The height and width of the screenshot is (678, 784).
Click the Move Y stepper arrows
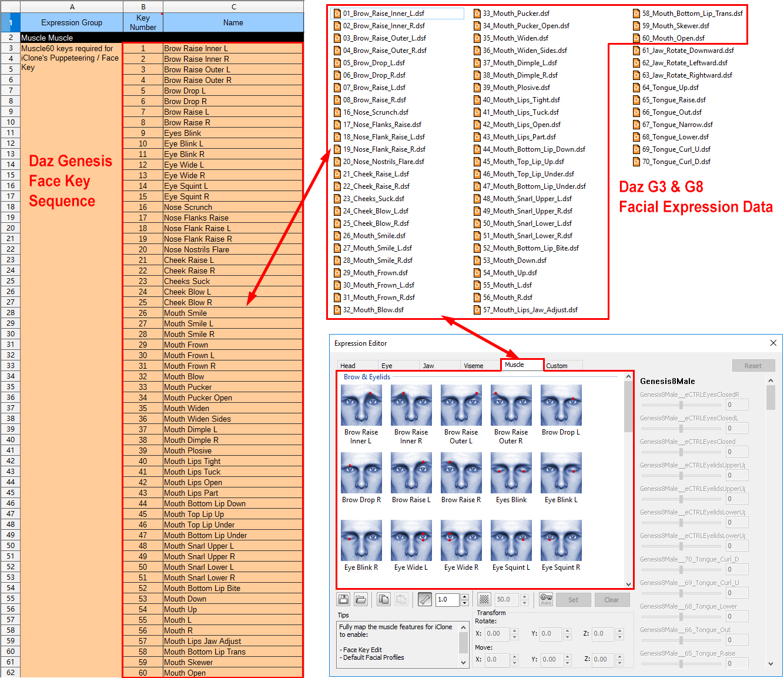(568, 660)
